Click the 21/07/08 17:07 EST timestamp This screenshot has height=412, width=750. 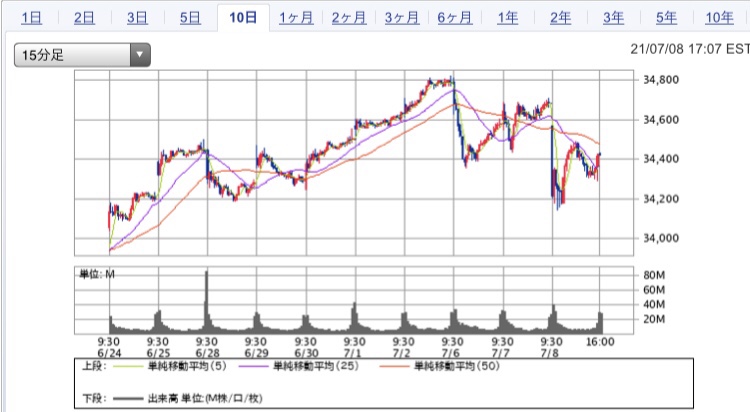(x=690, y=49)
